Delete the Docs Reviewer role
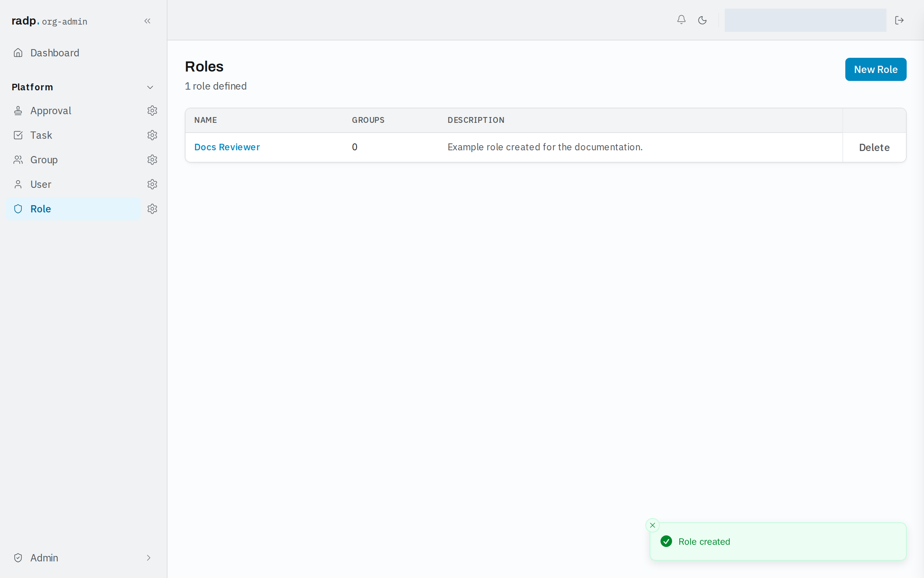 click(x=874, y=147)
